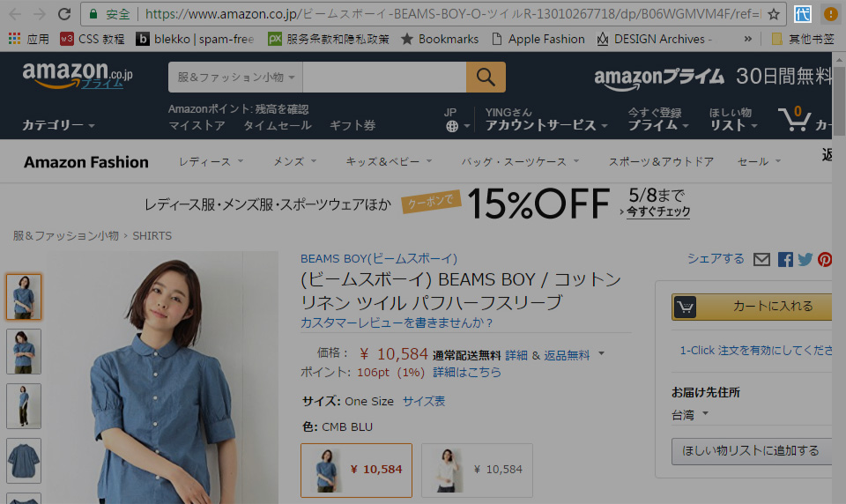
Task: Select the first product thumbnail image
Action: coord(24,297)
